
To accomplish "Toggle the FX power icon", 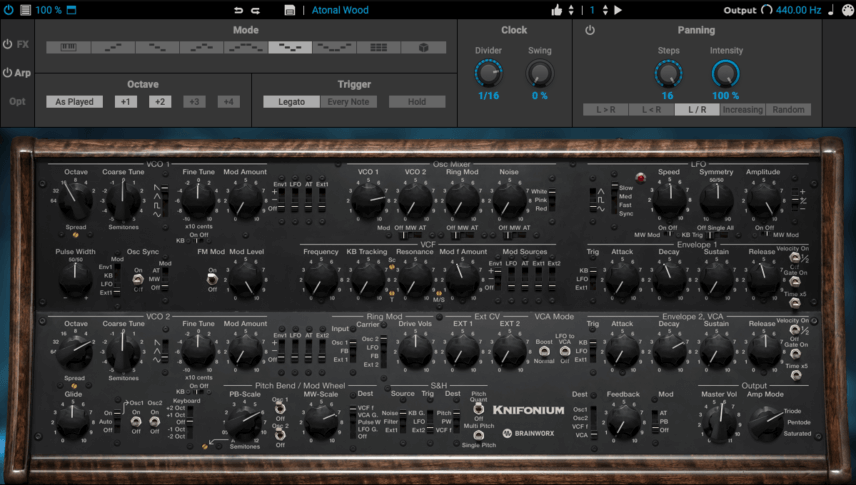I will [7, 44].
